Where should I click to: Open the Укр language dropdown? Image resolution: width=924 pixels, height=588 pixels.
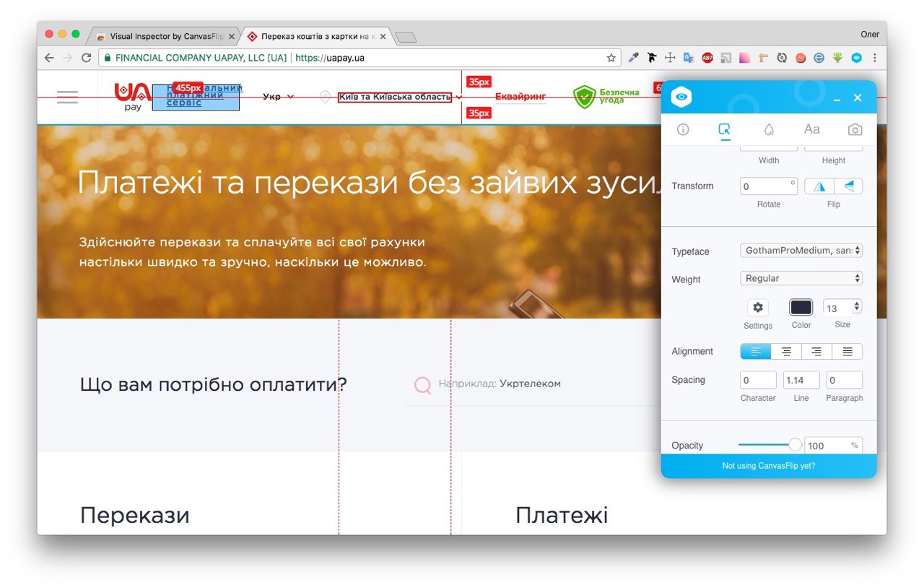coord(279,96)
